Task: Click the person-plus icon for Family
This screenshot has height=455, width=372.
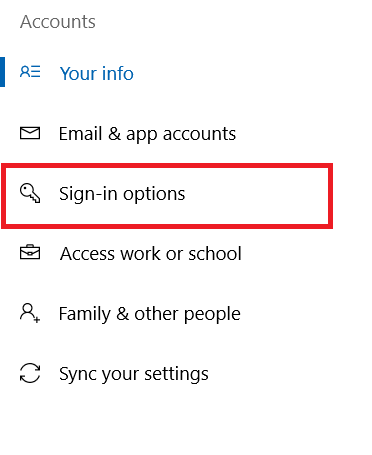Action: pos(30,313)
